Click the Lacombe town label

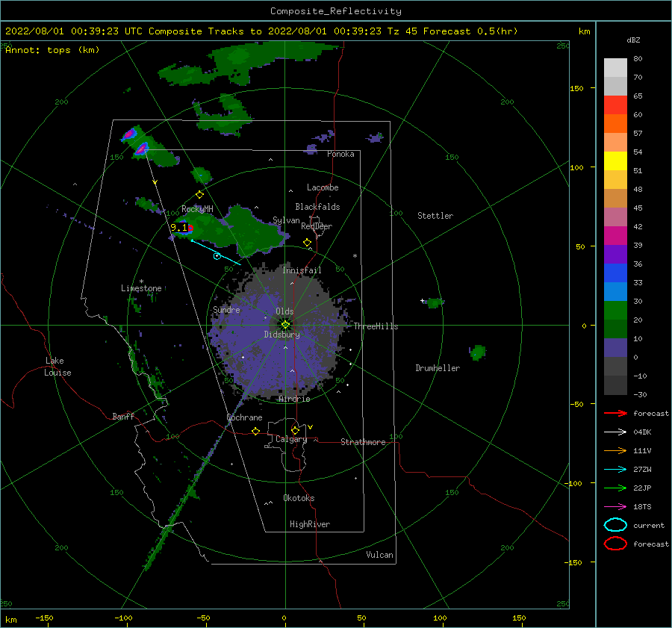[x=323, y=187]
